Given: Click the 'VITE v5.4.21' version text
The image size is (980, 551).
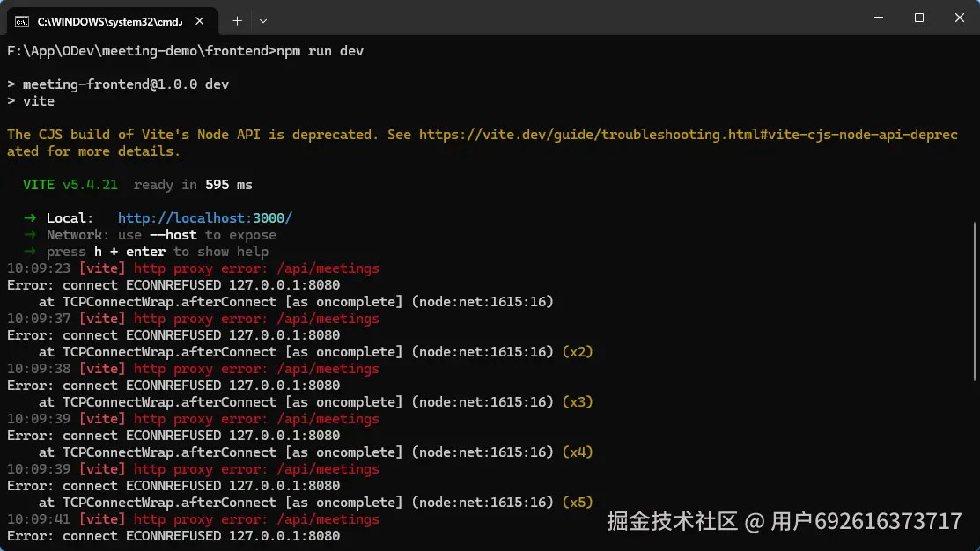Looking at the screenshot, I should [70, 185].
